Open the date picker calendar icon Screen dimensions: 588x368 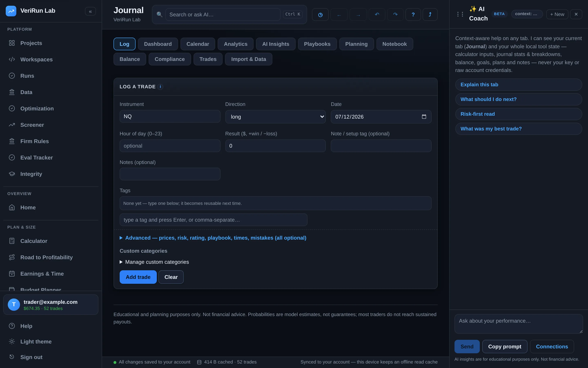click(x=424, y=117)
